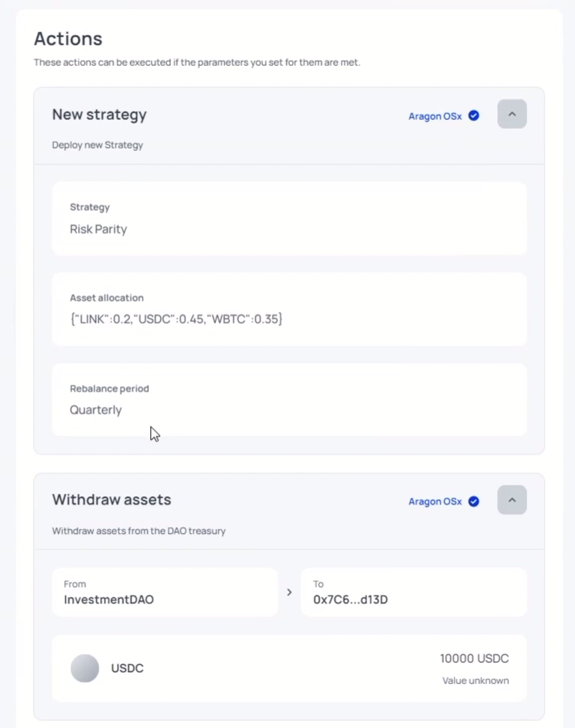Click the arrow between InvestmentDAO and recipient
Image resolution: width=575 pixels, height=728 pixels.
pyautogui.click(x=290, y=592)
